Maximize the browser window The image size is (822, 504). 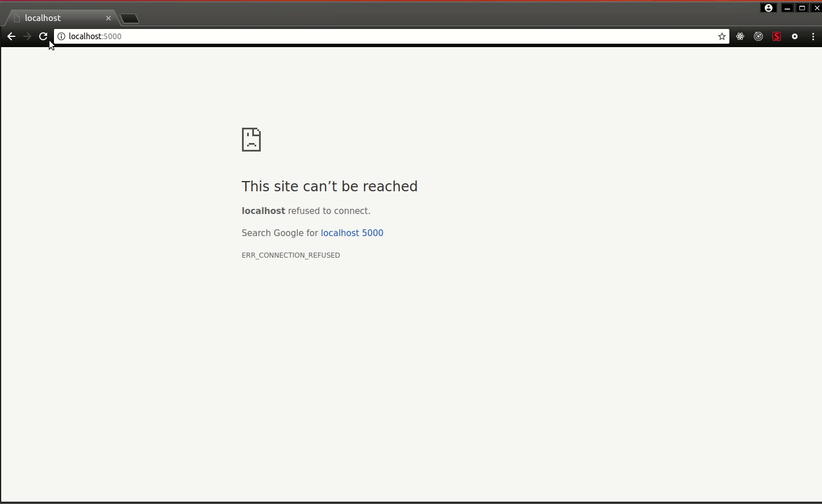pos(802,7)
